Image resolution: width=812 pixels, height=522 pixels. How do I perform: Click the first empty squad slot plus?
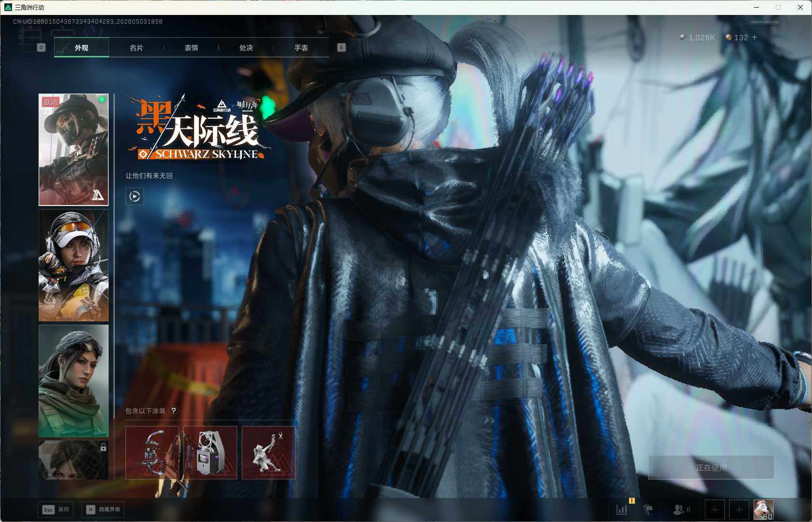(x=714, y=509)
